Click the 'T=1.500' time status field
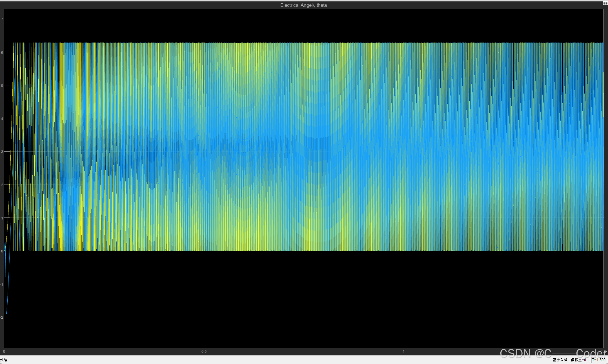The height and width of the screenshot is (364, 608). [598, 360]
